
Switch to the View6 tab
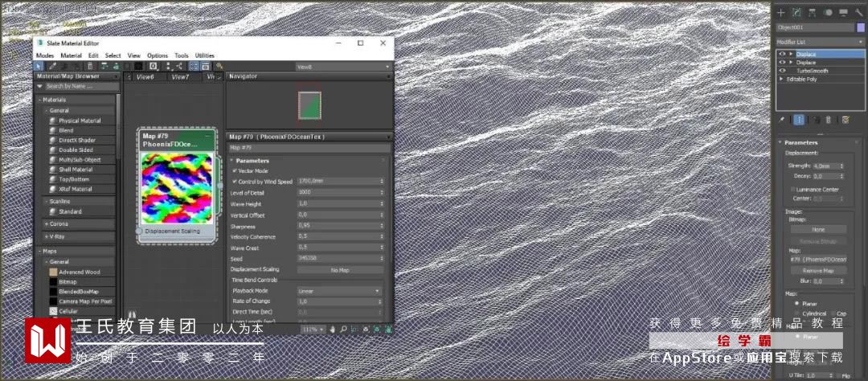point(145,77)
